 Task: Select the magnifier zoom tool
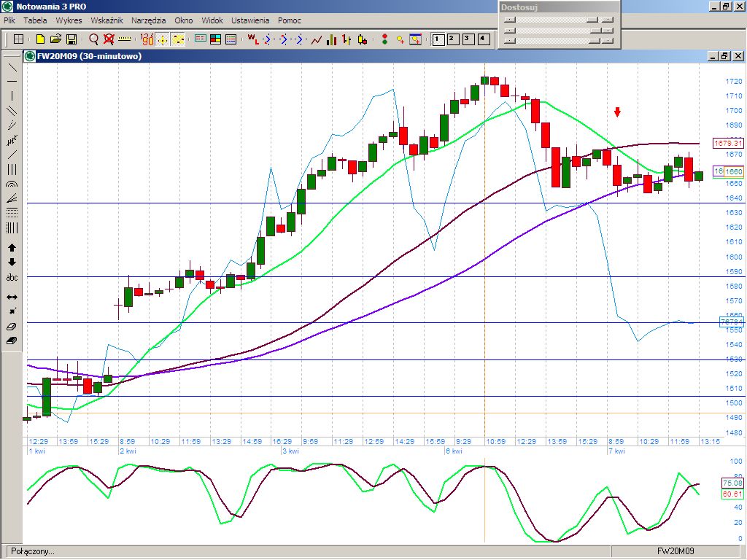(93, 39)
